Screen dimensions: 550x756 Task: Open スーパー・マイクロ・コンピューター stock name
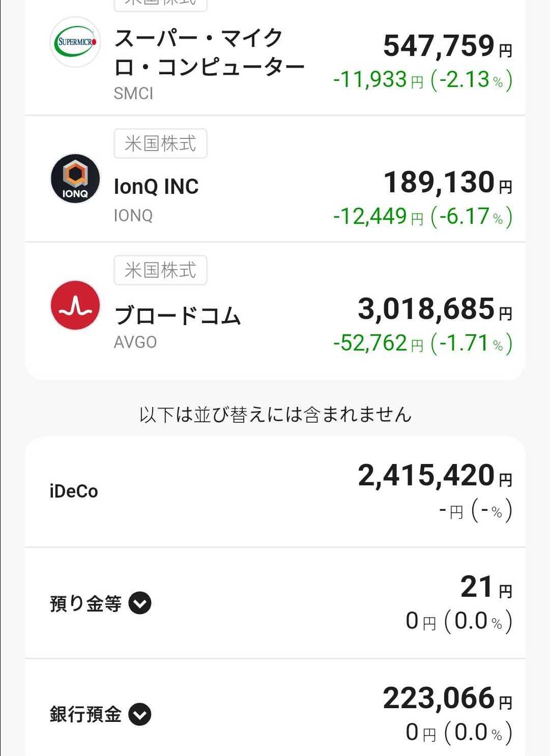pos(209,52)
